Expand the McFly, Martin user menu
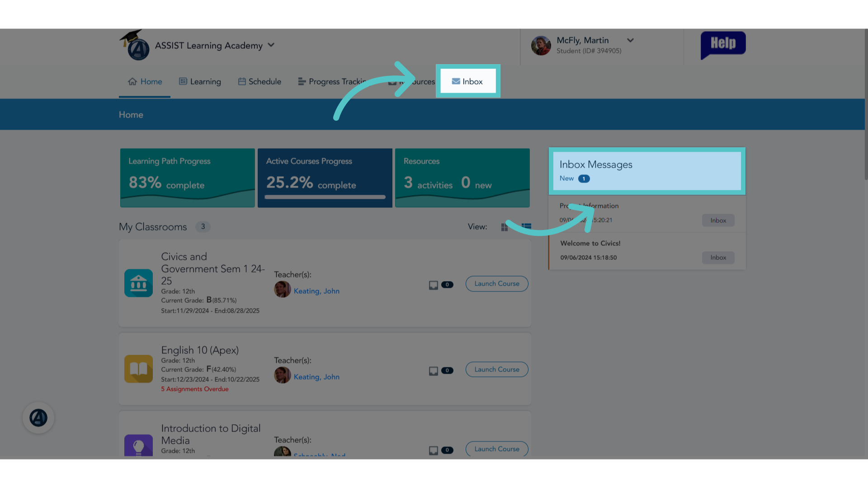 [x=630, y=40]
